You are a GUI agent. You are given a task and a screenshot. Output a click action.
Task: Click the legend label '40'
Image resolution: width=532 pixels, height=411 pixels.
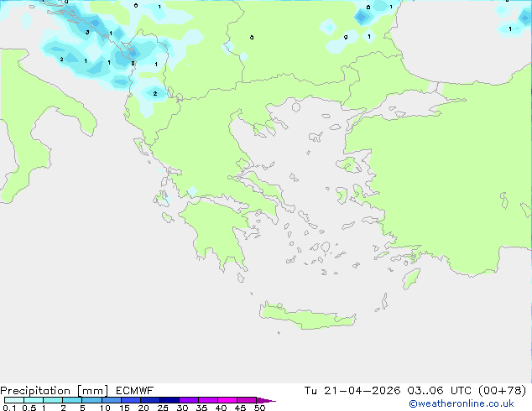tap(222, 408)
